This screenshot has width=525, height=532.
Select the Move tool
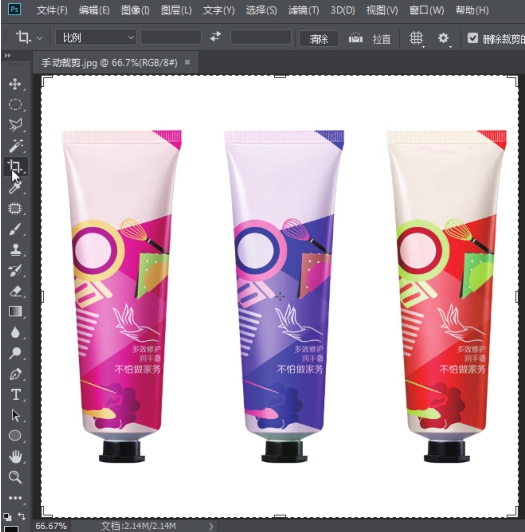click(15, 84)
